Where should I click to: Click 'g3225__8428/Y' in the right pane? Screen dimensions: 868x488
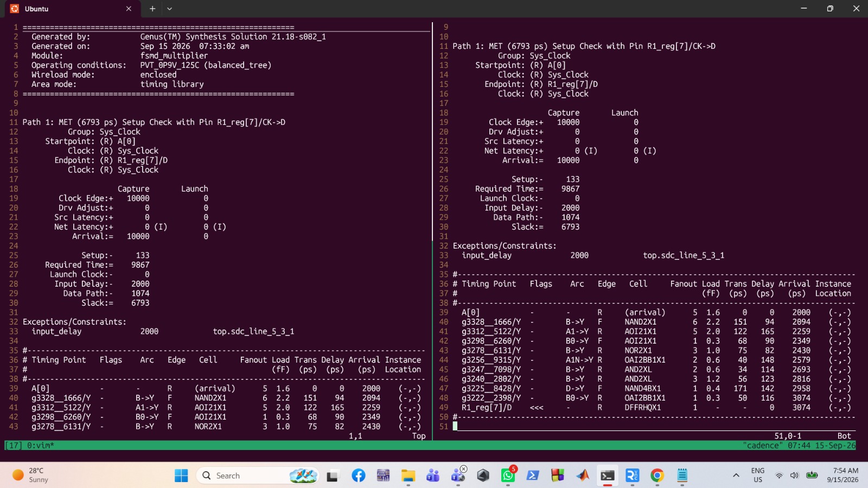[491, 389]
